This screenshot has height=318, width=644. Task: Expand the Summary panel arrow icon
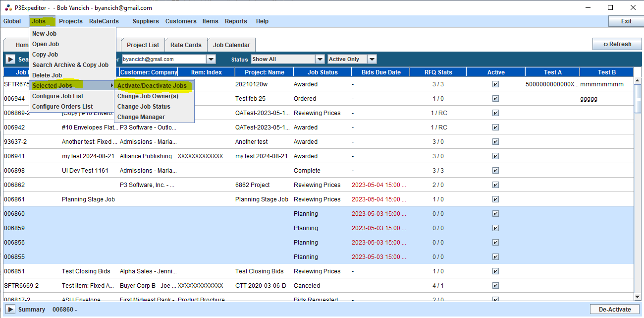coord(10,310)
